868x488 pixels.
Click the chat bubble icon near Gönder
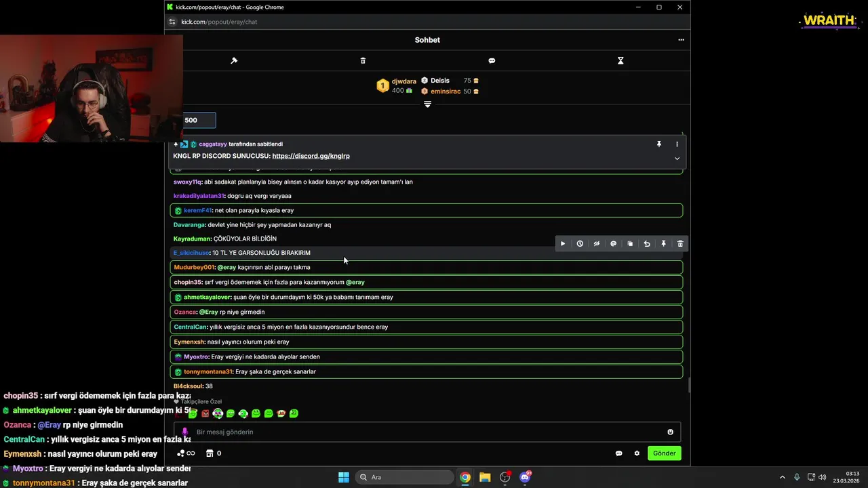click(618, 453)
